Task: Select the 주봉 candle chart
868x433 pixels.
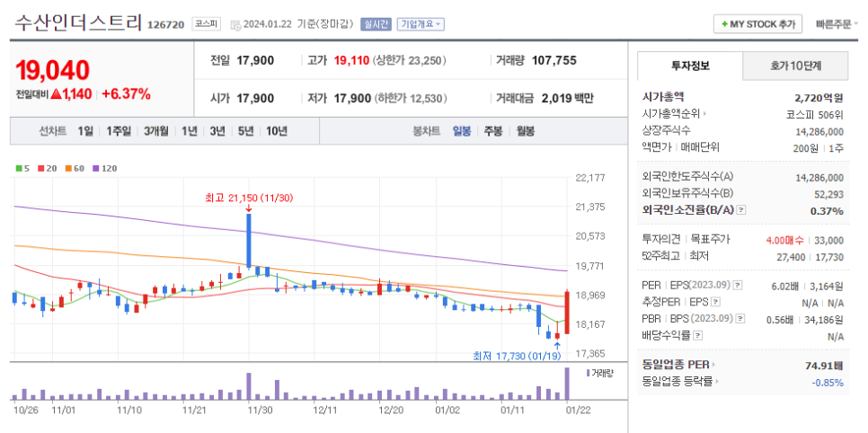Action: [493, 131]
